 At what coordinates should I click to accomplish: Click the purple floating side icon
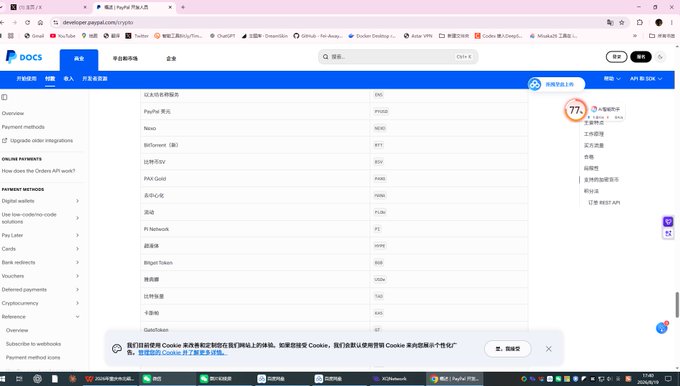click(x=668, y=222)
